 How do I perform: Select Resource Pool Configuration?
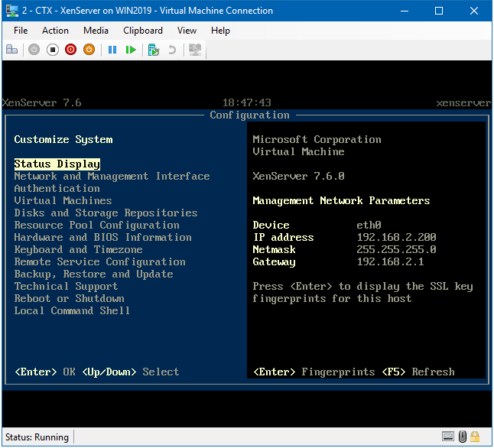tap(96, 226)
